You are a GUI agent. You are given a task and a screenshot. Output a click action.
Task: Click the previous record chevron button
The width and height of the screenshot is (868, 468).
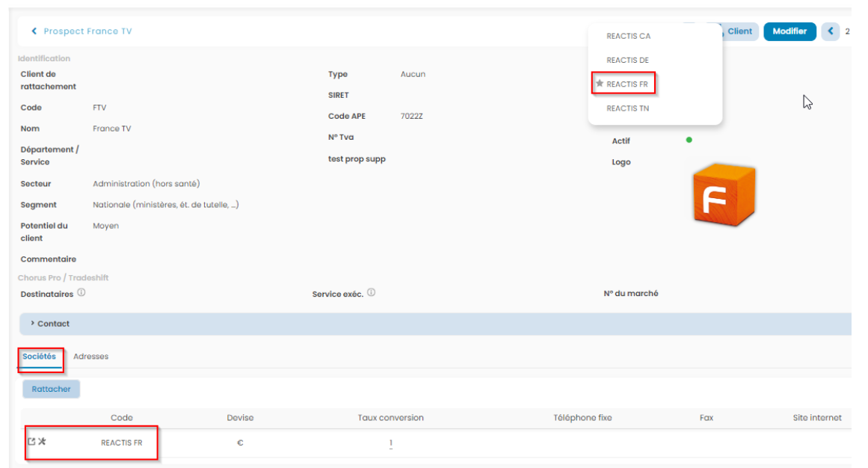tap(830, 31)
